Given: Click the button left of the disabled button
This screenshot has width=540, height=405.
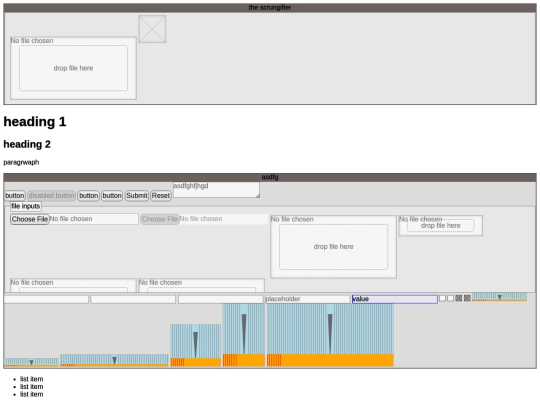Looking at the screenshot, I should [x=14, y=196].
